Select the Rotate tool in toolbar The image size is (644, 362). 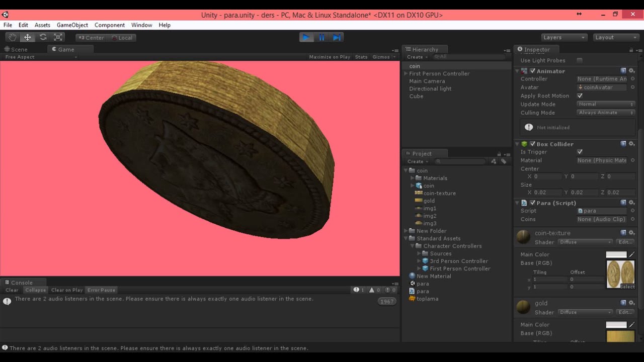pos(43,37)
